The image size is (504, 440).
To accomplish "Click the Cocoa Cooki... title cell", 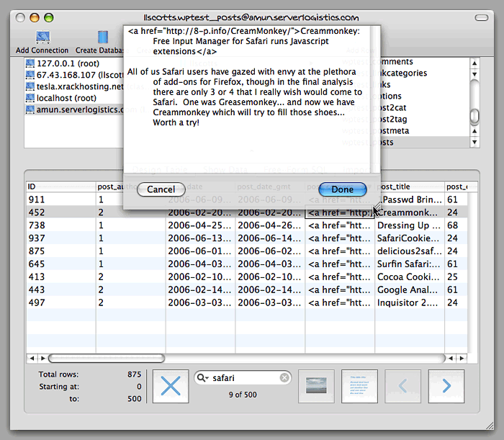I will (x=409, y=277).
